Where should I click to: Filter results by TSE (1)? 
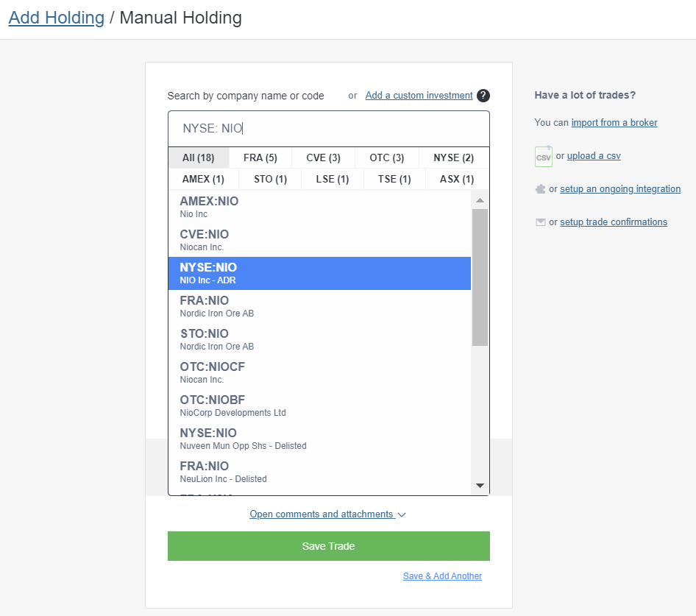pos(394,179)
